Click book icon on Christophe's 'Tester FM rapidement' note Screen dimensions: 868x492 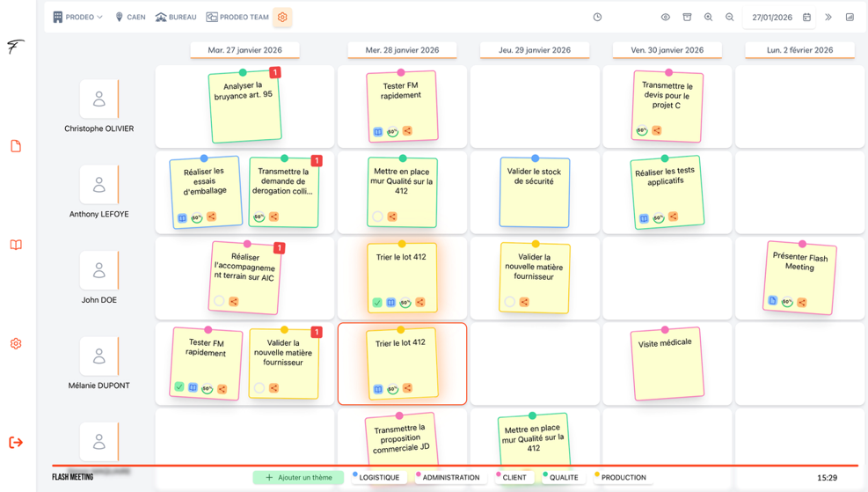tap(377, 132)
